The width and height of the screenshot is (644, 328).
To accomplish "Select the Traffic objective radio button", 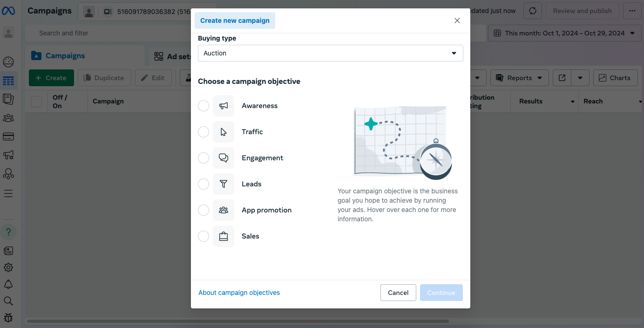I will [x=203, y=132].
